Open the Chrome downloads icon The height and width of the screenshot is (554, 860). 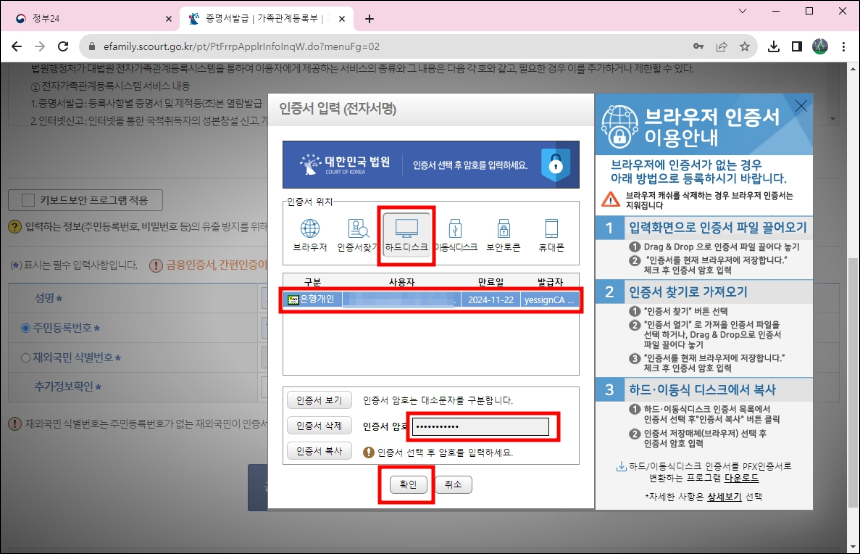click(773, 47)
